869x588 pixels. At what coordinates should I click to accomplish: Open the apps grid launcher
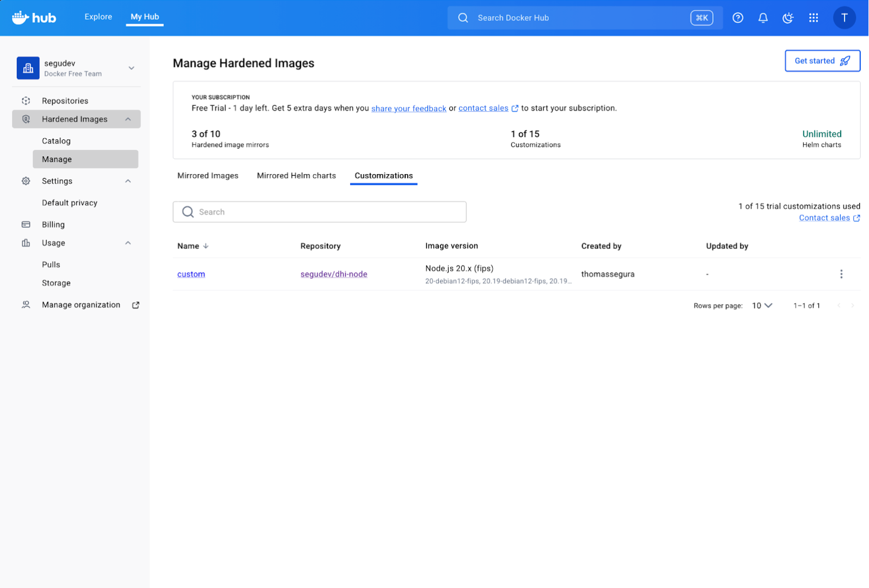[813, 18]
